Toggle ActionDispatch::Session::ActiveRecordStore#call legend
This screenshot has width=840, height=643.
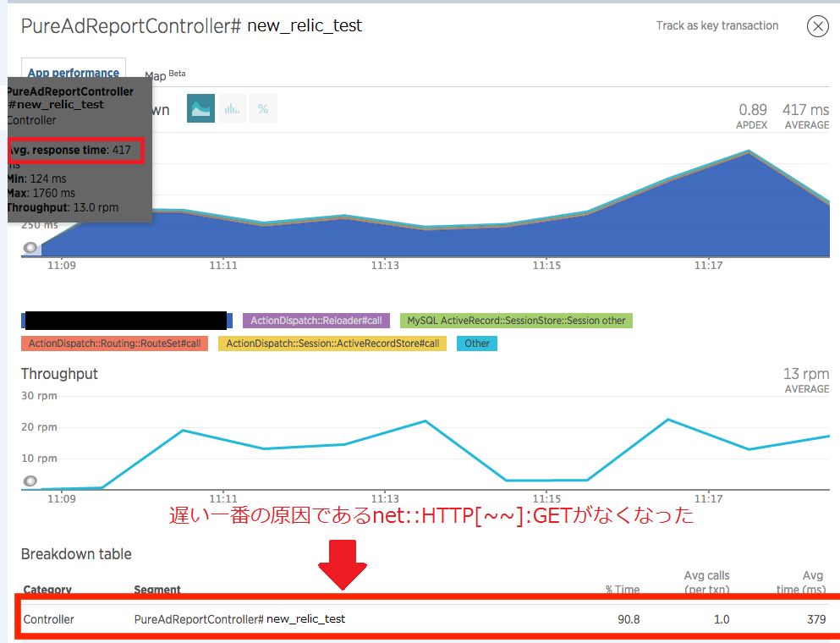pos(332,343)
